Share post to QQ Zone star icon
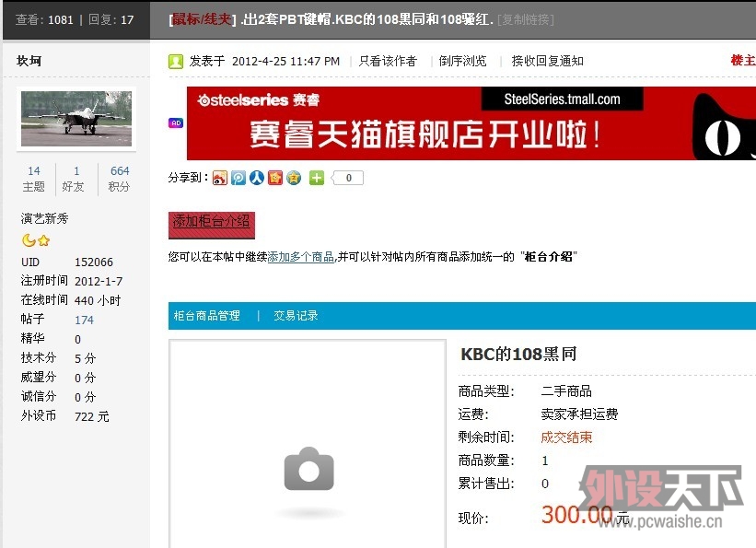 tap(294, 178)
